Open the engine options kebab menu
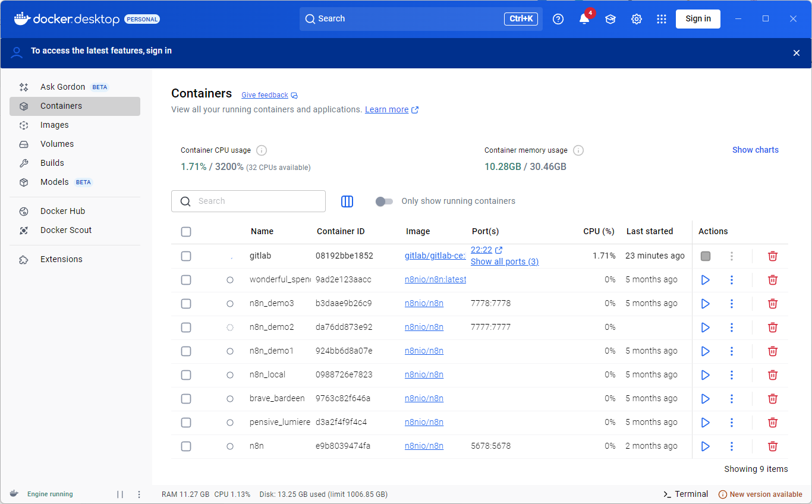 [x=139, y=494]
